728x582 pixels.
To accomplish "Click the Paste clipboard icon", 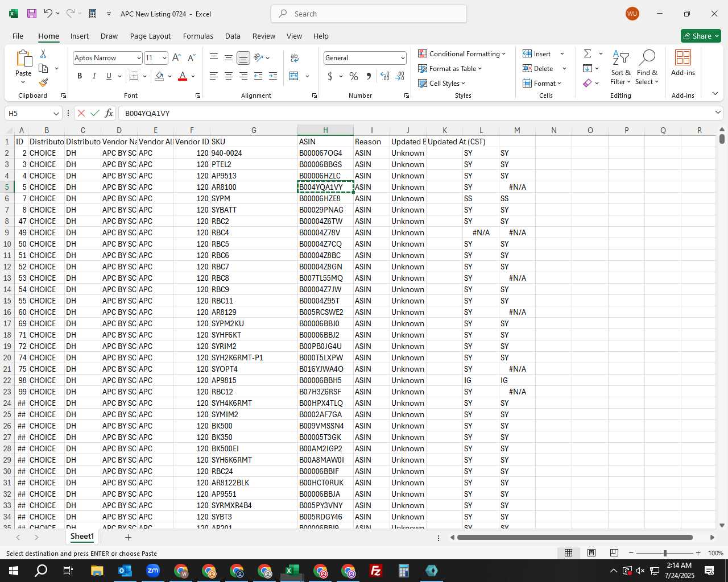I will pyautogui.click(x=23, y=58).
